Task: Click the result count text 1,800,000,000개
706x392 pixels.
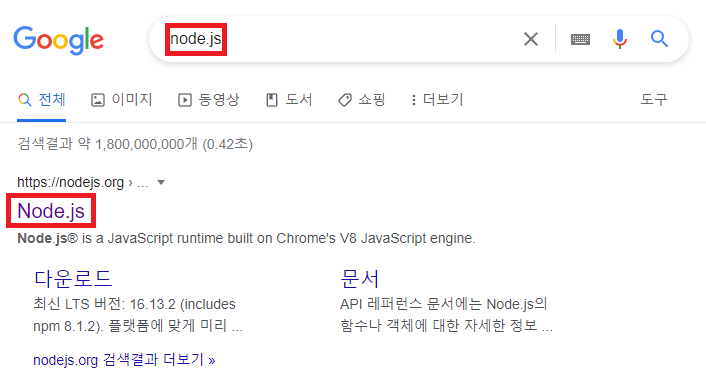Action: click(x=146, y=144)
